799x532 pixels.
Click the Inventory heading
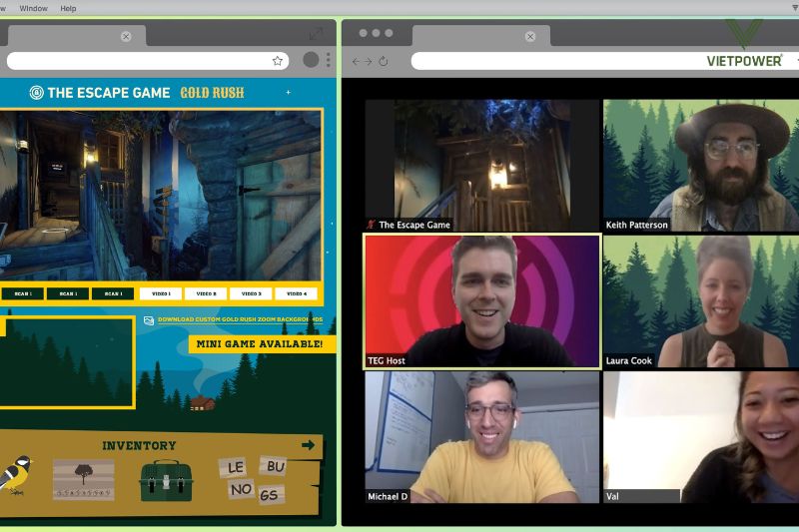click(139, 446)
